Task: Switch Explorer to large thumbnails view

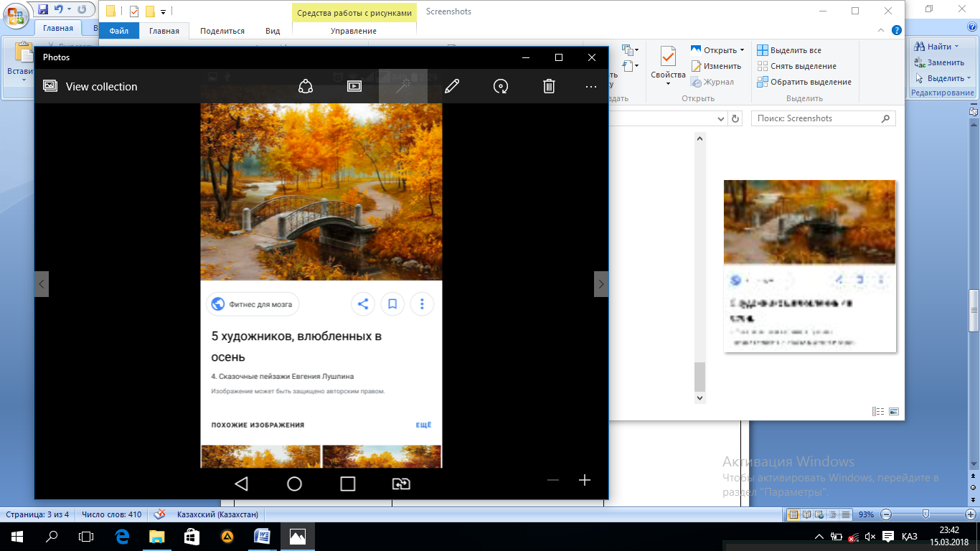Action: pos(894,412)
